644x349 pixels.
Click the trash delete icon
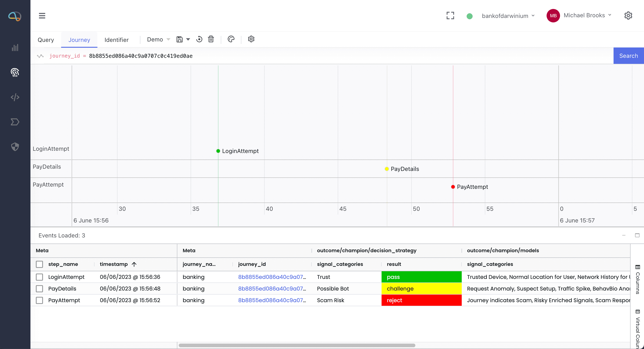click(x=211, y=39)
